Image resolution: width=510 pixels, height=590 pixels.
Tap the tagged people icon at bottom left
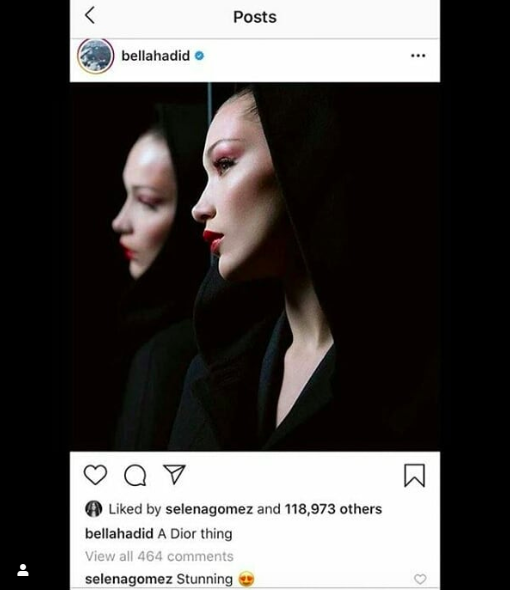click(23, 570)
